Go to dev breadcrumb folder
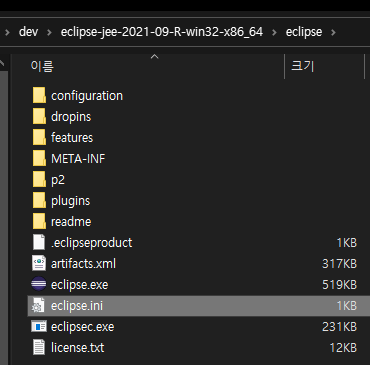 point(28,32)
